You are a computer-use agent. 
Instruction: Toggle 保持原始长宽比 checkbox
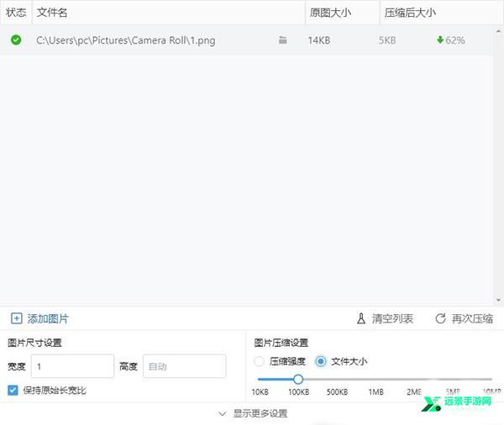(13, 391)
